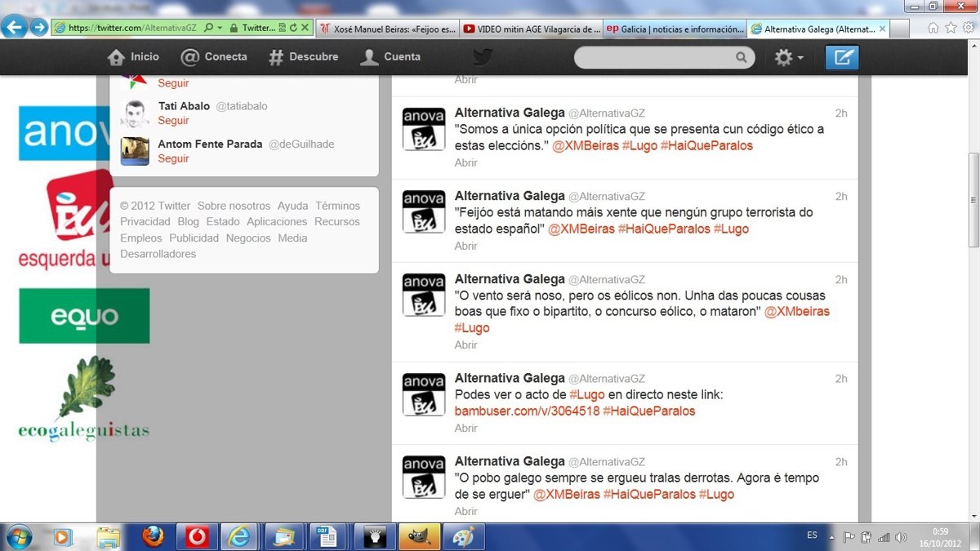This screenshot has width=980, height=551.
Task: Expand the settings gear dropdown
Action: (x=789, y=57)
